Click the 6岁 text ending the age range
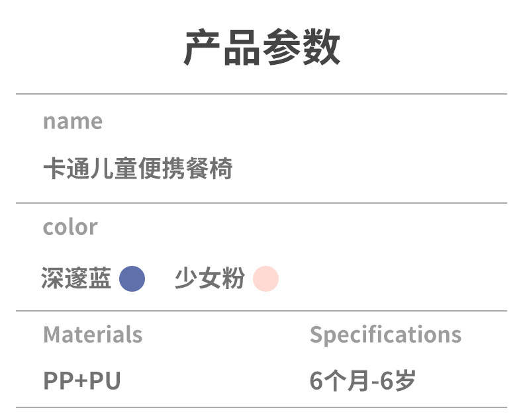 pyautogui.click(x=403, y=380)
